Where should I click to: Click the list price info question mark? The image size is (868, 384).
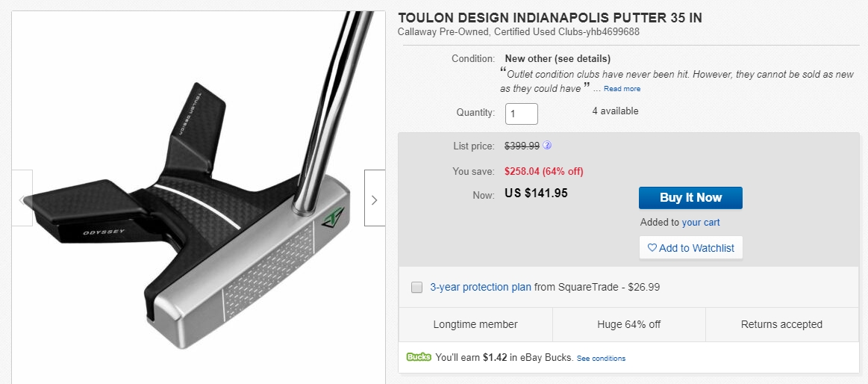(547, 146)
